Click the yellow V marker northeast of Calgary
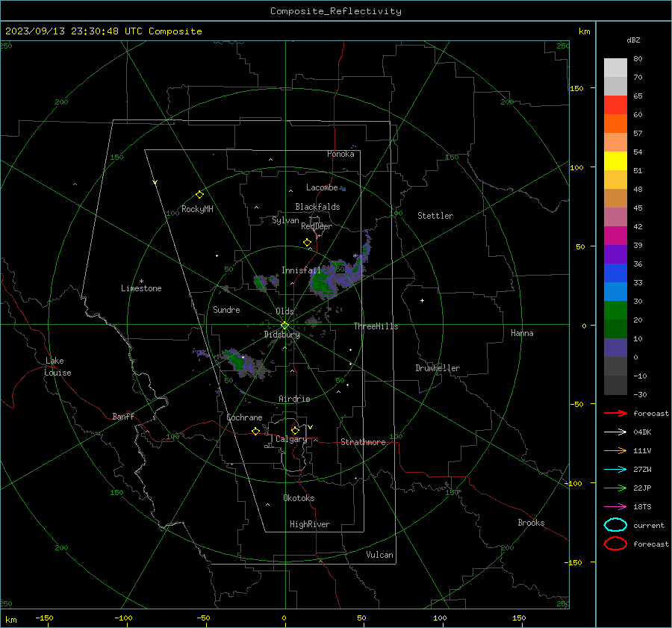672x628 pixels. tap(311, 427)
